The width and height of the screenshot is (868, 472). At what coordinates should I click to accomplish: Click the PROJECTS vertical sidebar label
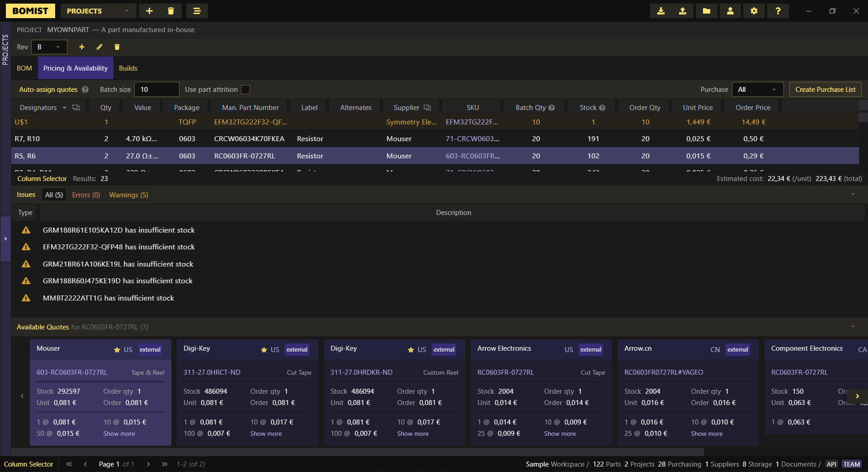(x=5, y=50)
